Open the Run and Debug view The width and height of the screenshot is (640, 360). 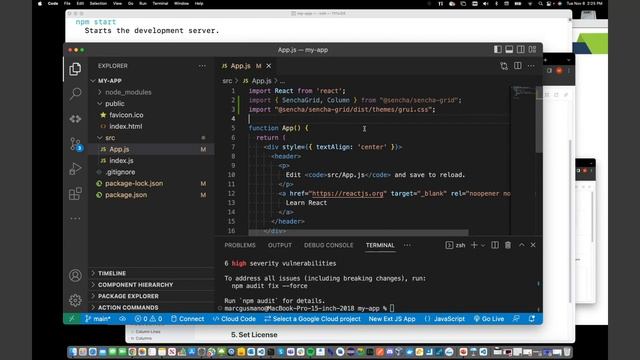pyautogui.click(x=75, y=169)
